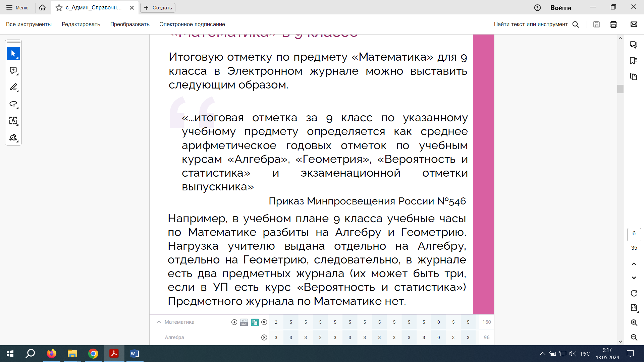Open File Explorer from the taskbar
Screen dimensions: 644x362
[x=72, y=354]
